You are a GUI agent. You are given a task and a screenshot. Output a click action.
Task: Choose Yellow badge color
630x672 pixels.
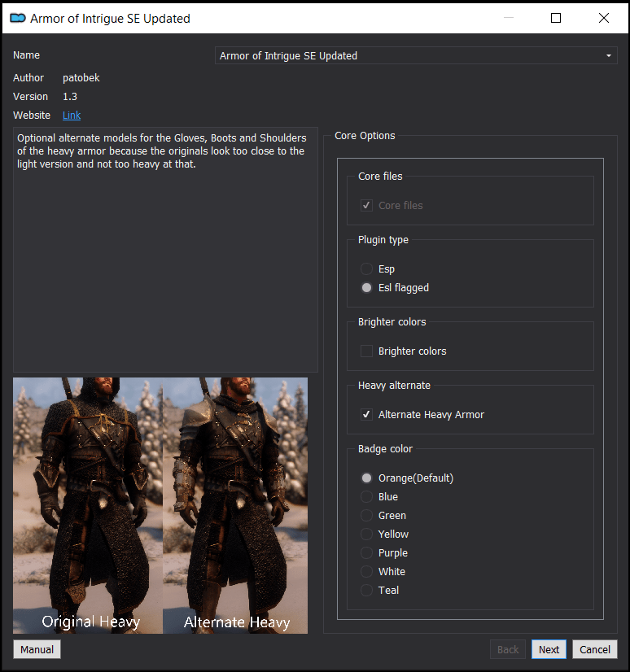click(366, 534)
